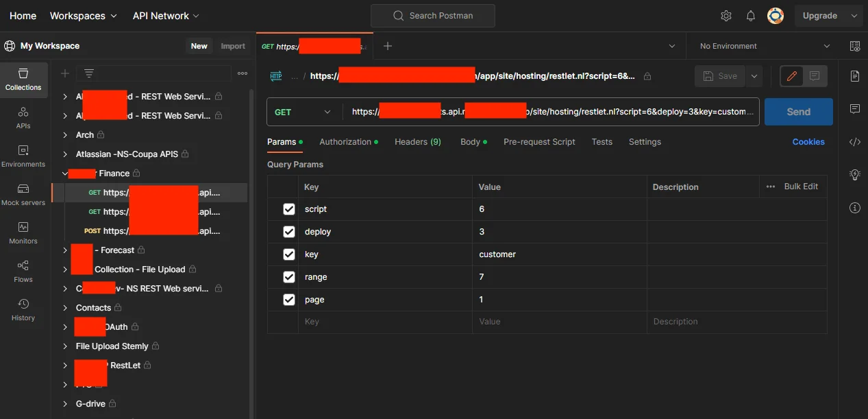
Task: Click the Search Postman field
Action: pos(433,16)
